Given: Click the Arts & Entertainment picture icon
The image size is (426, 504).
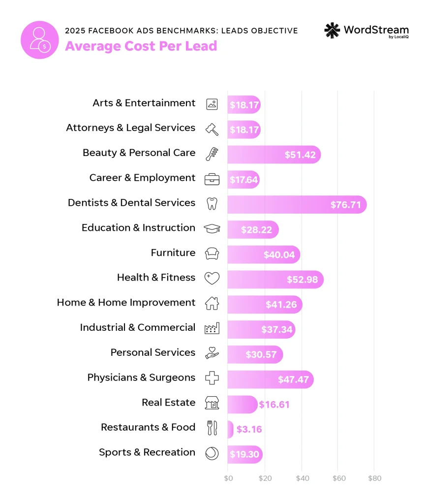Looking at the screenshot, I should (212, 104).
